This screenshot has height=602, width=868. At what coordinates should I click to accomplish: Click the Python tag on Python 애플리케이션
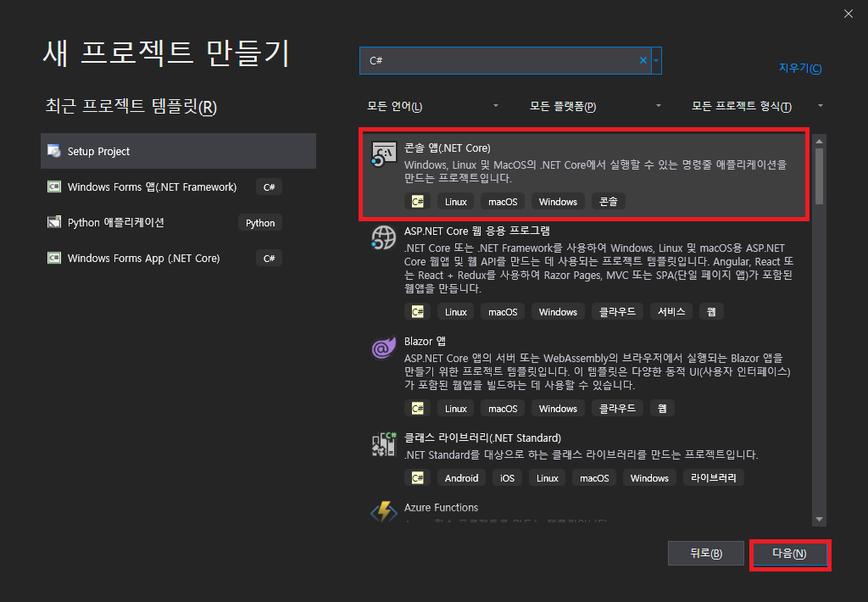(260, 223)
